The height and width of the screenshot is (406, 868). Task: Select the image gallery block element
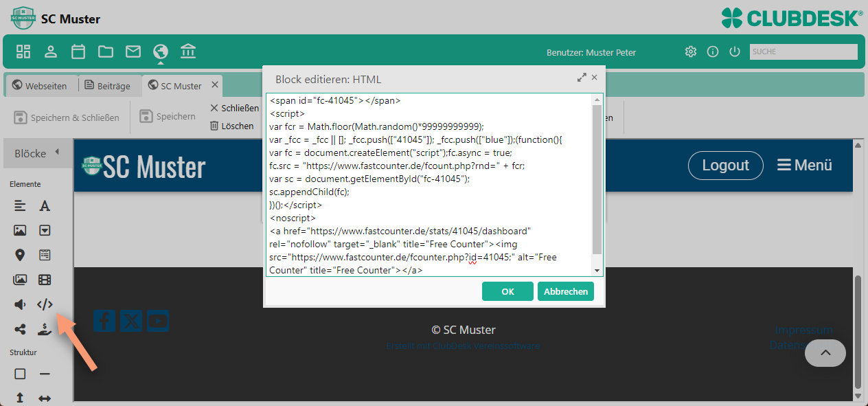[x=20, y=280]
